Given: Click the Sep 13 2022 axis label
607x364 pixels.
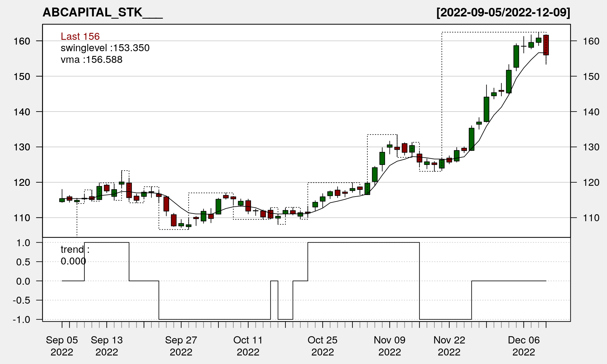Looking at the screenshot, I should 107,346.
